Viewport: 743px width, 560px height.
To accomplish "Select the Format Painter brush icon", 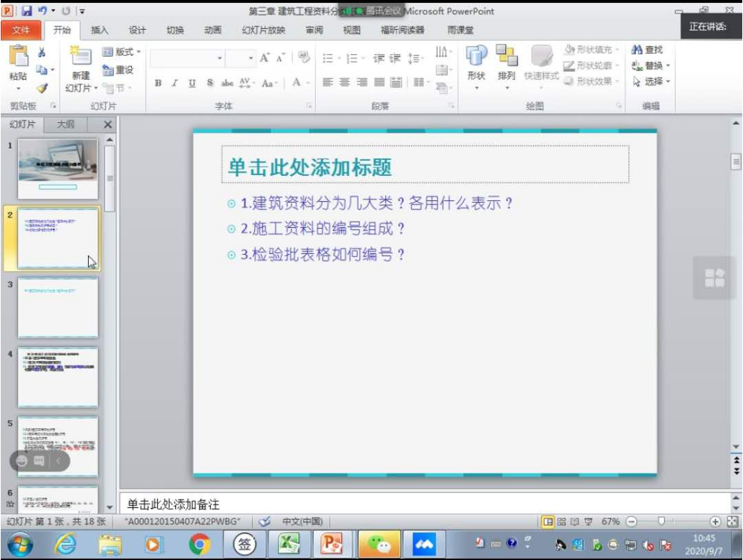I will (x=42, y=88).
